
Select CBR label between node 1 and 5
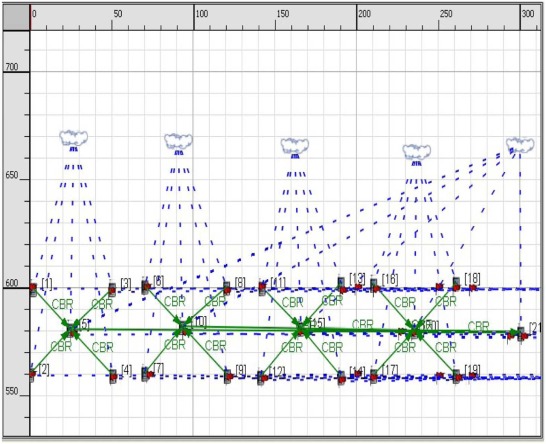pos(62,304)
